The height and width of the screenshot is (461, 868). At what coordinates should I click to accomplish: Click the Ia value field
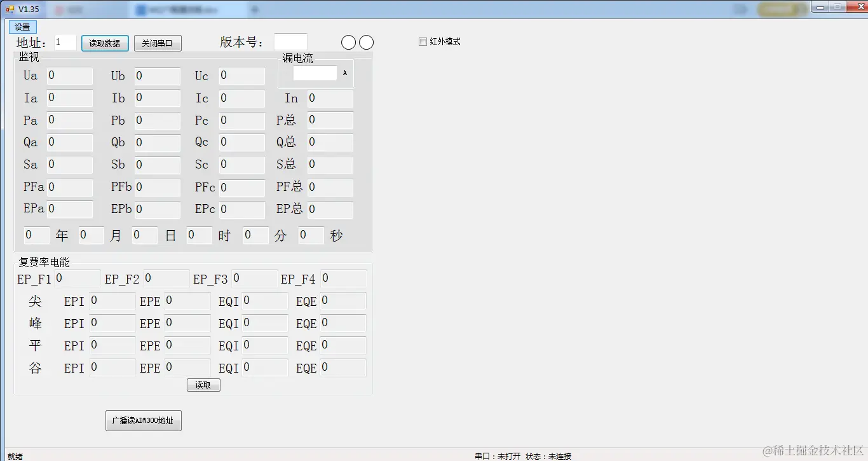[x=70, y=99]
